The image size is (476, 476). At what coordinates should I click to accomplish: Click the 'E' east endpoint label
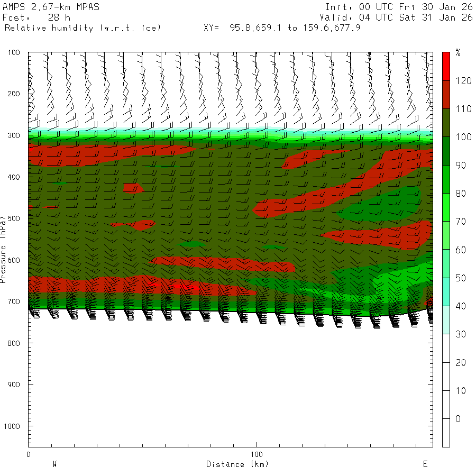click(x=425, y=464)
